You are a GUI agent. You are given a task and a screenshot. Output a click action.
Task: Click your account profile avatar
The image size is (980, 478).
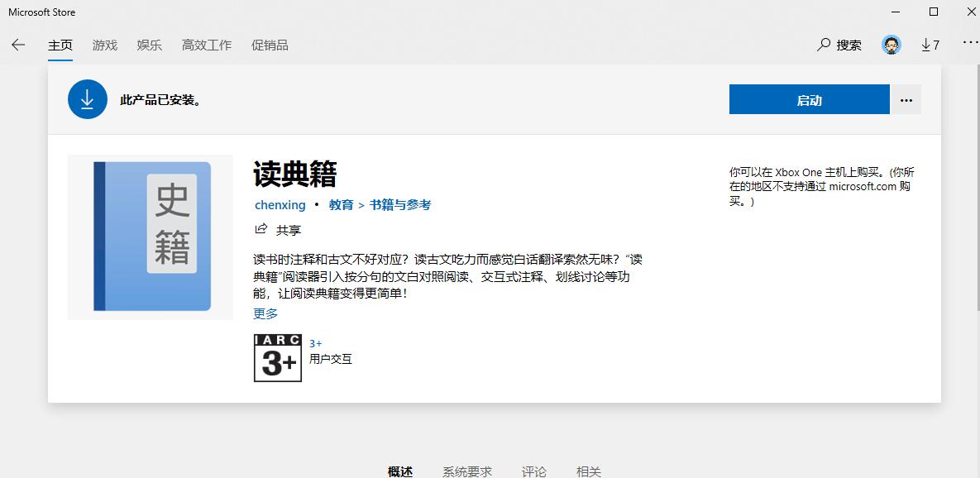(891, 45)
